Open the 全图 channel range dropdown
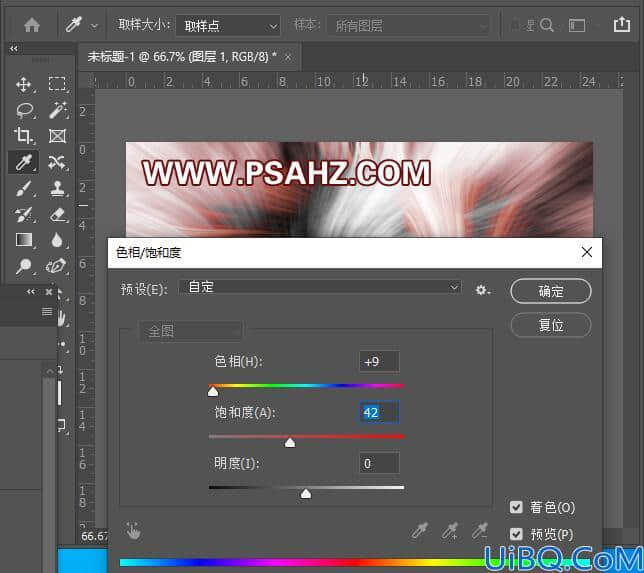This screenshot has height=573, width=644. tap(191, 331)
